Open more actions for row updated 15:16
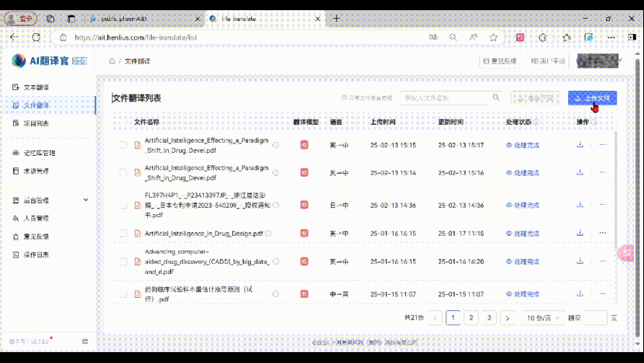This screenshot has width=644, height=363. [x=602, y=172]
